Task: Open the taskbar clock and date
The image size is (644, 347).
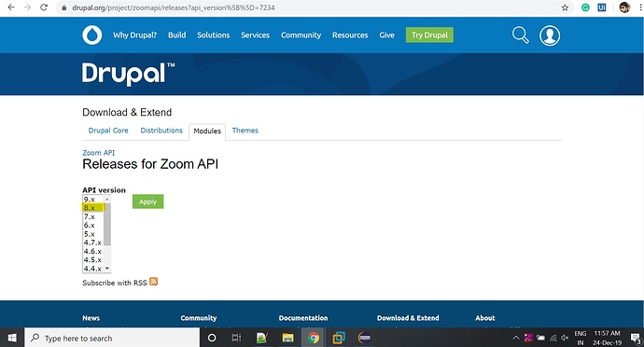Action: point(607,338)
